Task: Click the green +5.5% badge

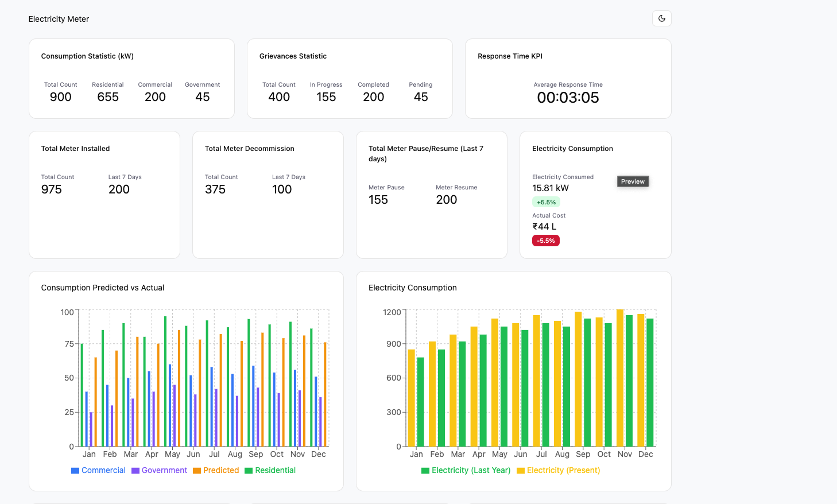Action: pos(546,202)
